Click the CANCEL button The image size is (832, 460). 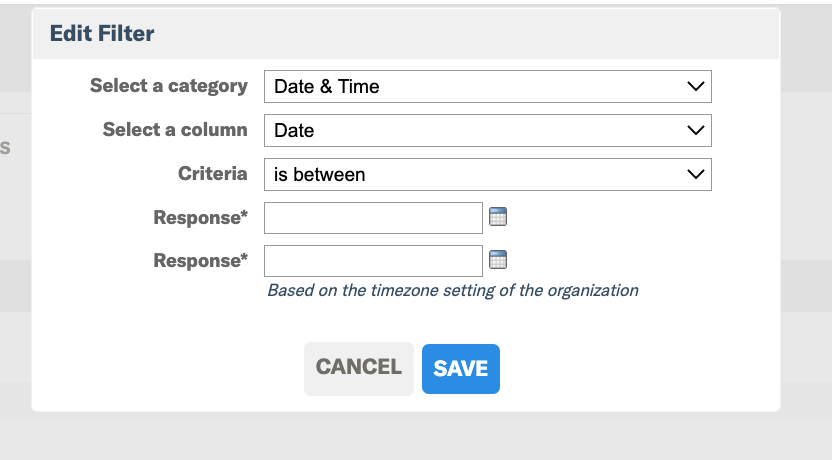(359, 369)
